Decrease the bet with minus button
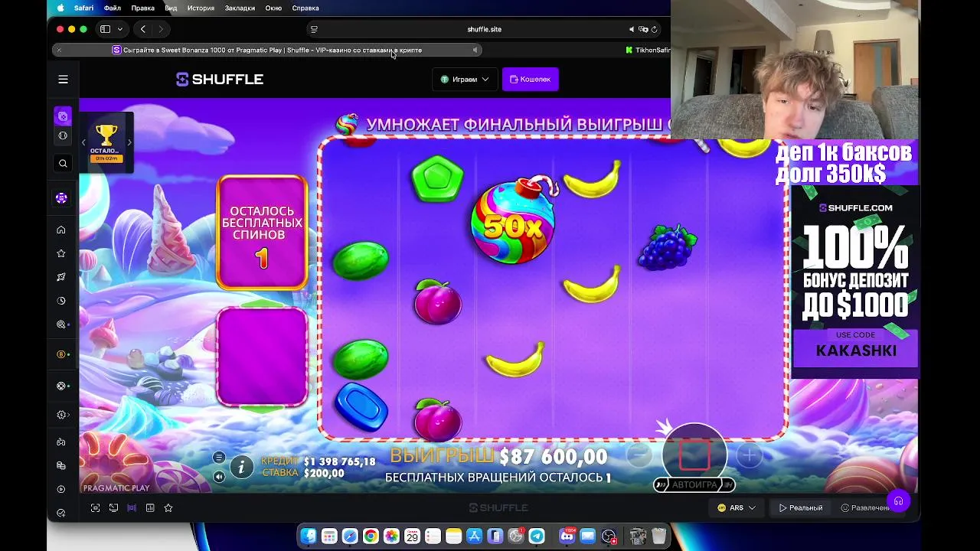980x551 pixels. tap(639, 455)
